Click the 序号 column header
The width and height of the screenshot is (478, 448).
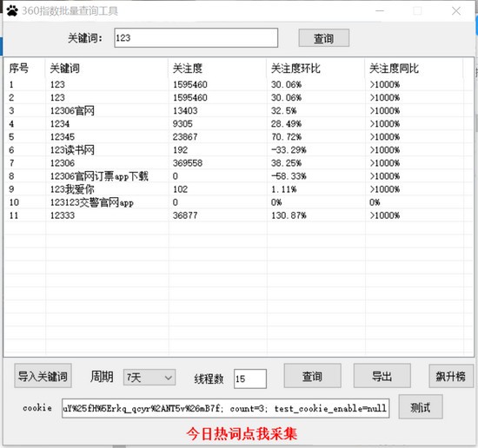click(25, 69)
